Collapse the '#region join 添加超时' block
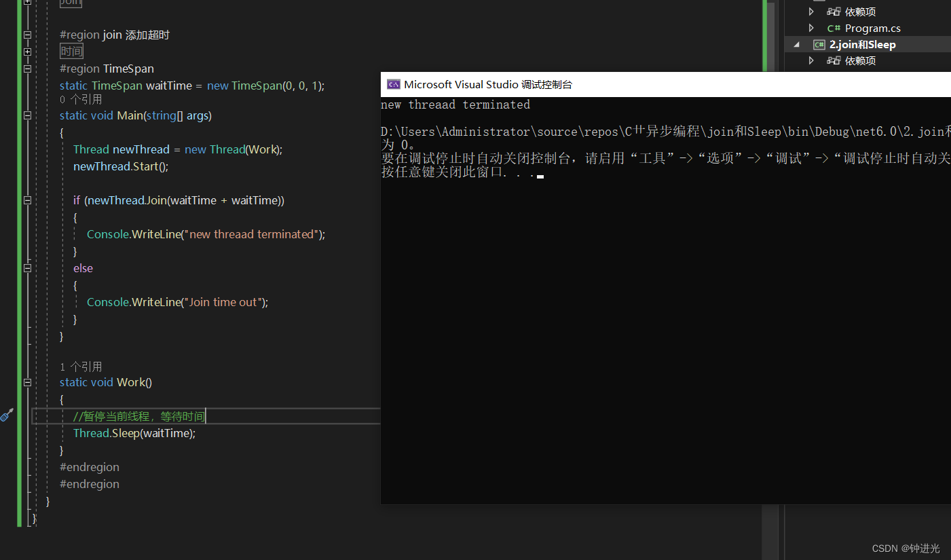 click(x=27, y=35)
